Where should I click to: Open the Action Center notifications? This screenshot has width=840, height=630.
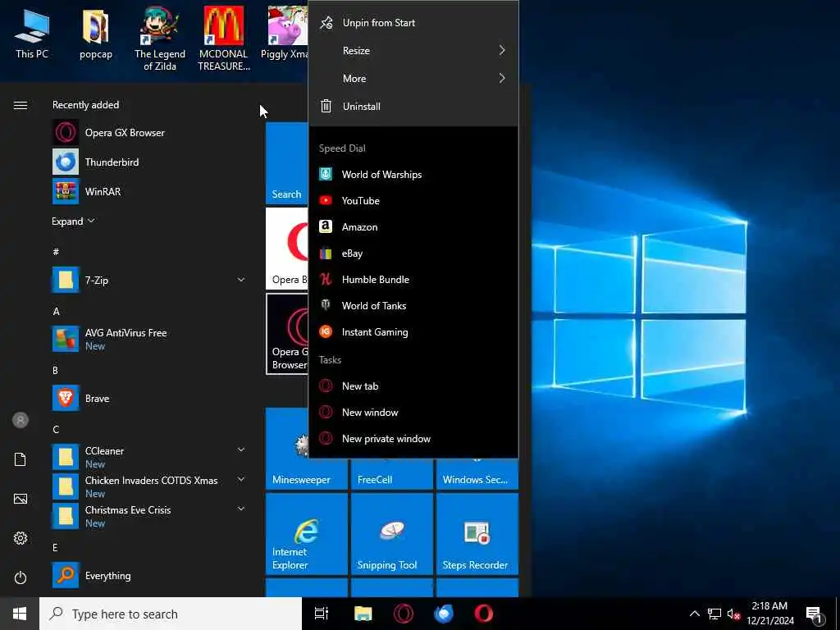pos(815,614)
